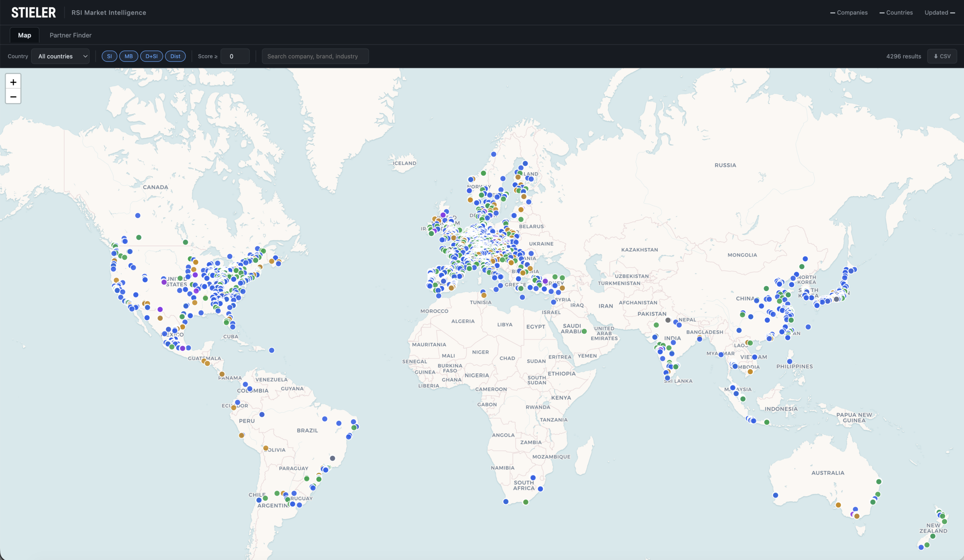964x560 pixels.
Task: Select the blue marker east of Cuba
Action: (x=272, y=350)
